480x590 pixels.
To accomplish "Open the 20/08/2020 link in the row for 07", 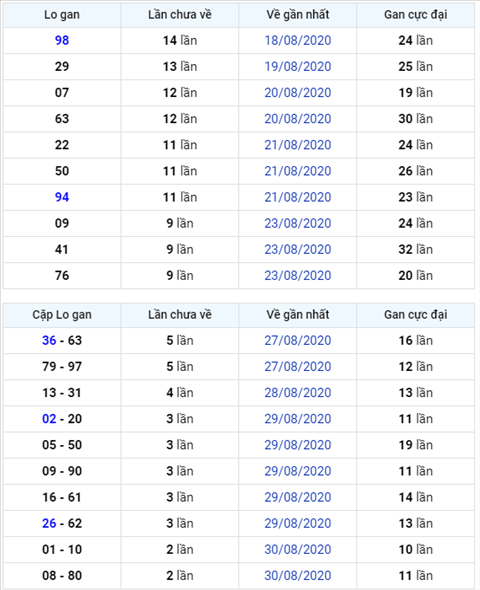I will (x=298, y=93).
